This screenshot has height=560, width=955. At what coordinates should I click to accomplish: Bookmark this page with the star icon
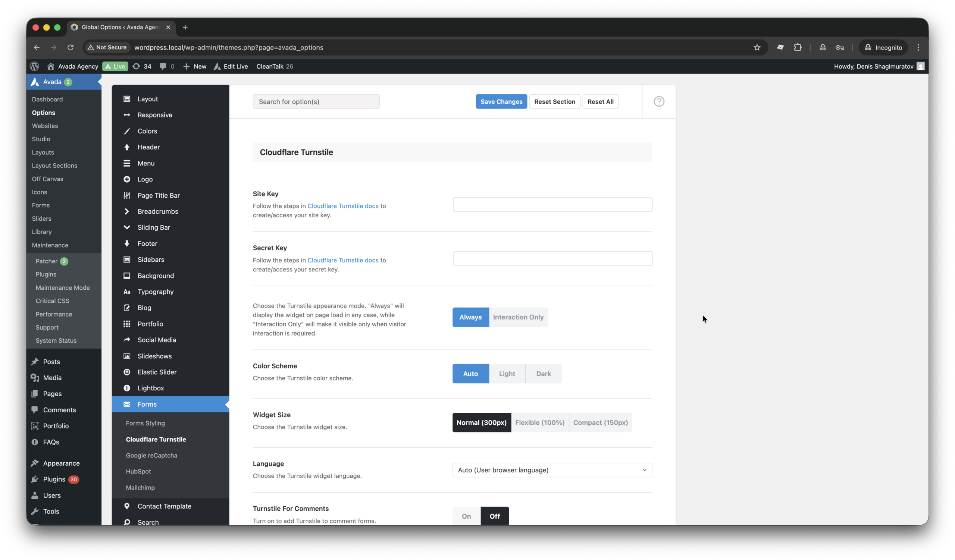(757, 47)
